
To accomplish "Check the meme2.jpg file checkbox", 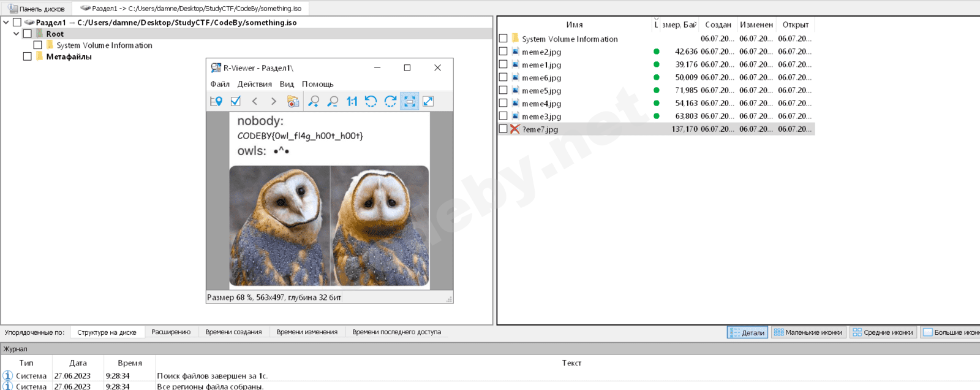I will (x=503, y=52).
